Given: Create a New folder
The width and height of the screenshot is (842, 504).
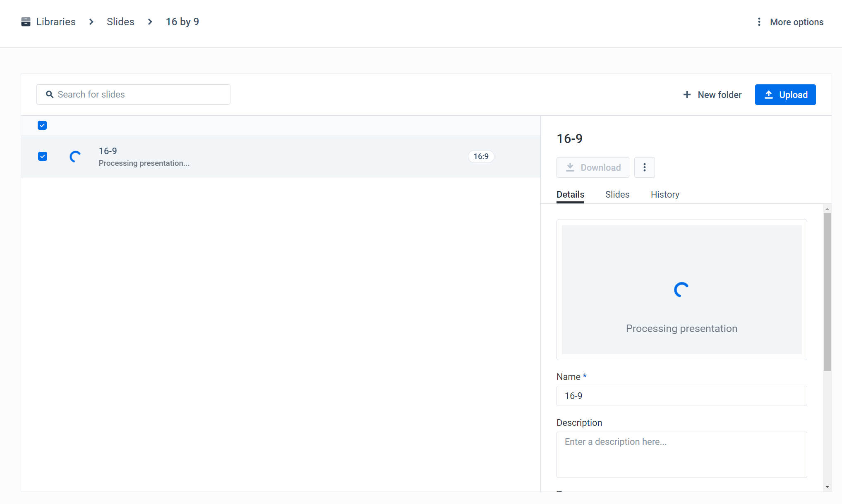Looking at the screenshot, I should click(712, 95).
